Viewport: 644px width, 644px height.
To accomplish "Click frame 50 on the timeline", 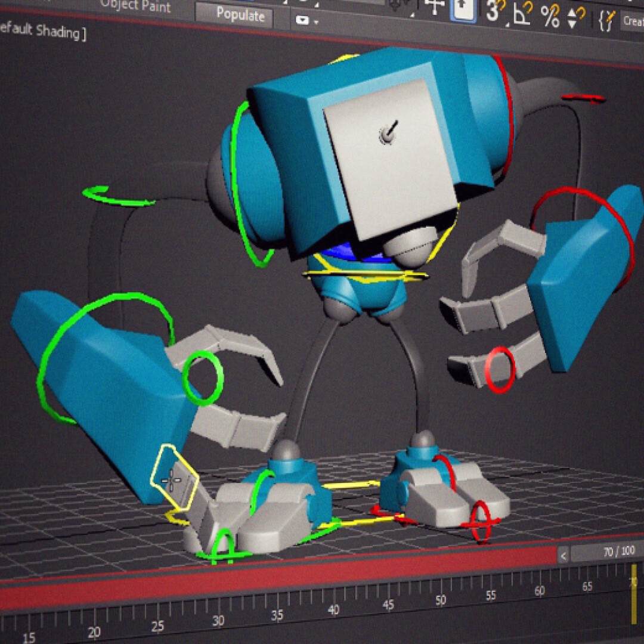I will [441, 599].
